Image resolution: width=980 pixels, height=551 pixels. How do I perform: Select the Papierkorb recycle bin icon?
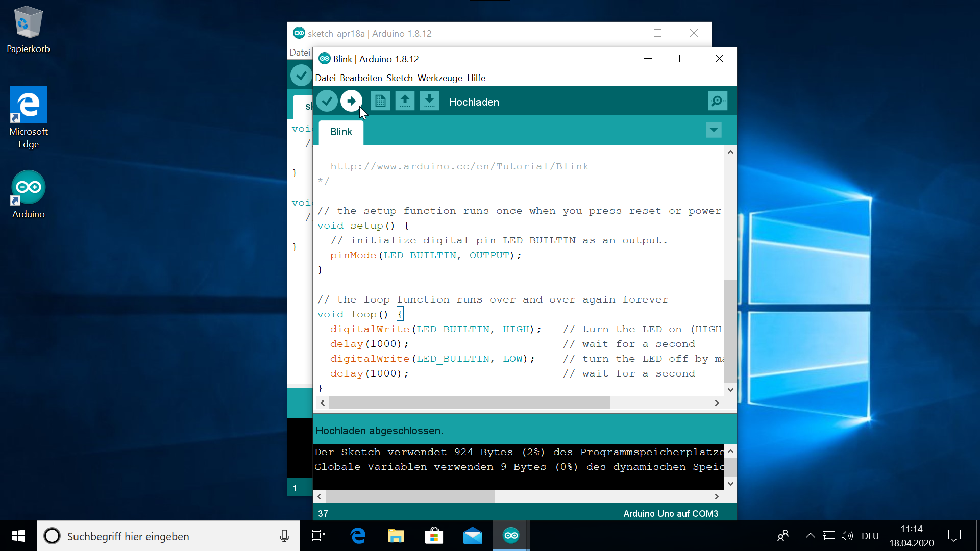(28, 30)
